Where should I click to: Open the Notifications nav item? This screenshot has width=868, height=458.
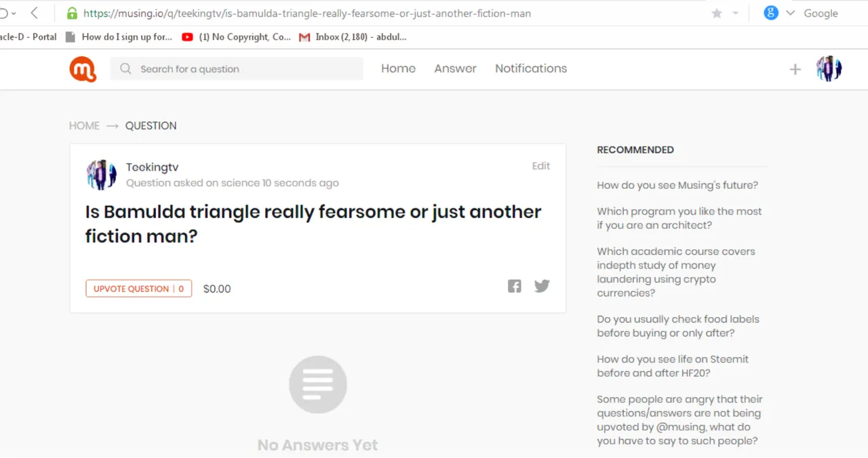coord(531,68)
